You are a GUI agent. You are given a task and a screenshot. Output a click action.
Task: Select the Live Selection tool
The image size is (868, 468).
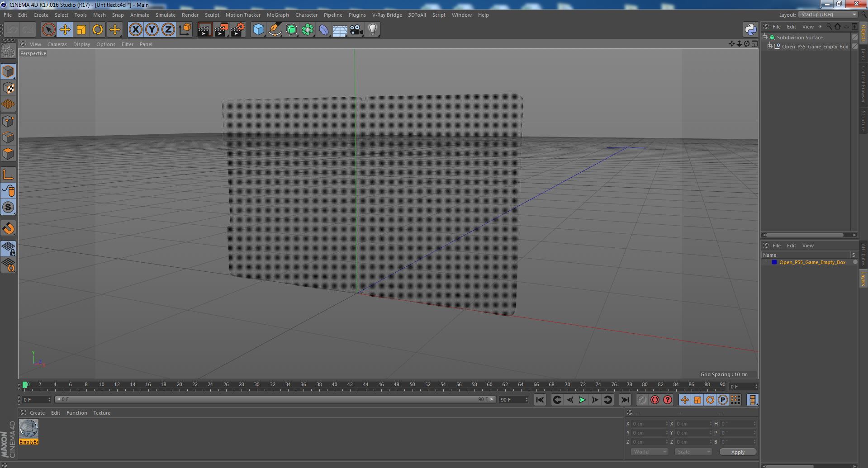coord(48,30)
